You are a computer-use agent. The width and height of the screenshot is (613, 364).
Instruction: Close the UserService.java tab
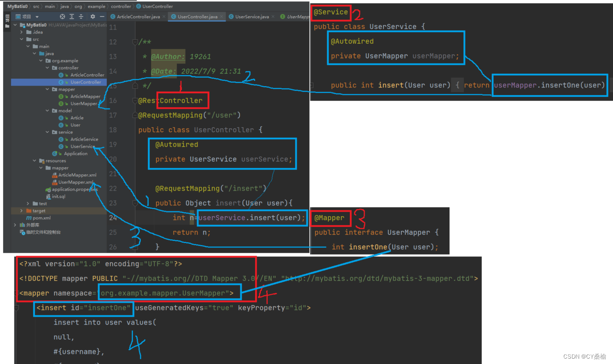[x=273, y=17]
